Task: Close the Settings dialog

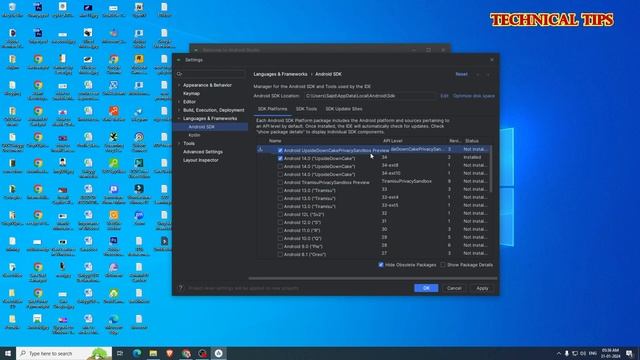Action: [492, 60]
